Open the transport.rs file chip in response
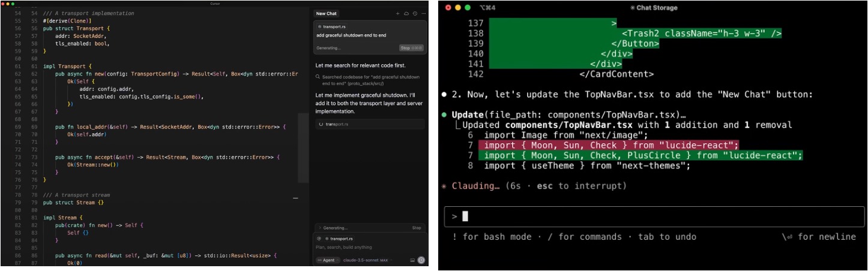868x271 pixels. pos(336,124)
